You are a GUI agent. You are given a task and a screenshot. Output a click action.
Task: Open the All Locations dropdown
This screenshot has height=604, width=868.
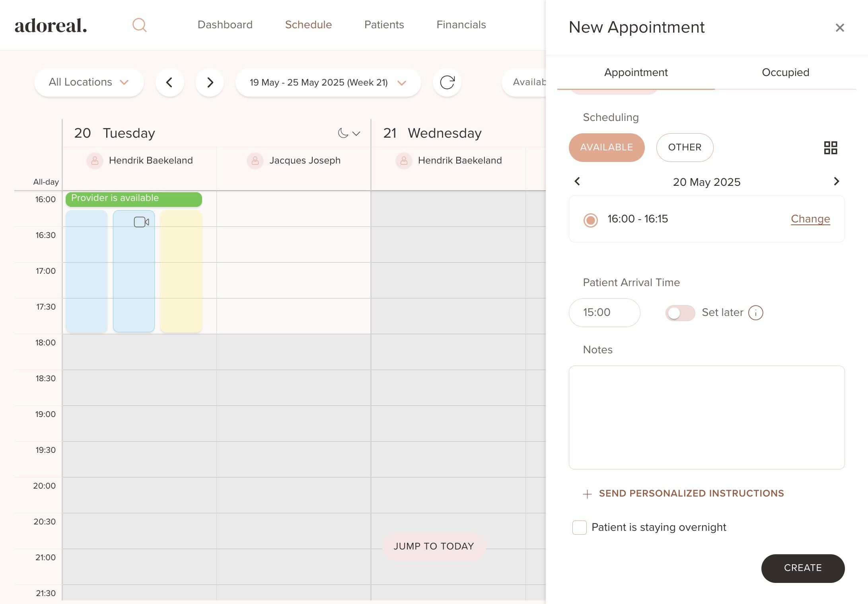[89, 82]
